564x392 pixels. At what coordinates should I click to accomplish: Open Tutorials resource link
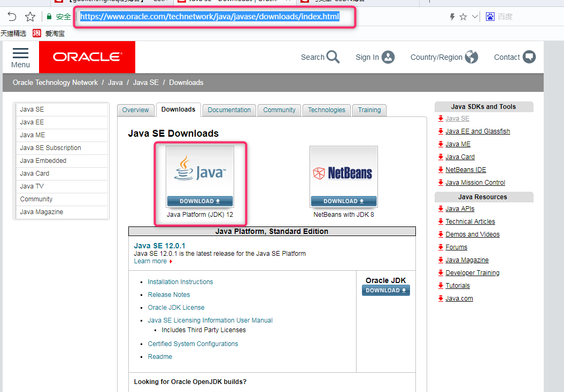tap(458, 286)
